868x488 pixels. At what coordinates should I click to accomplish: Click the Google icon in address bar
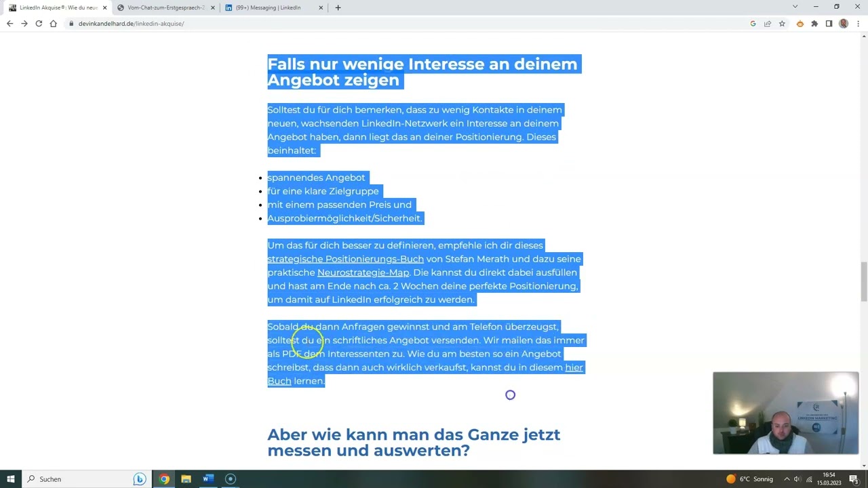click(753, 24)
